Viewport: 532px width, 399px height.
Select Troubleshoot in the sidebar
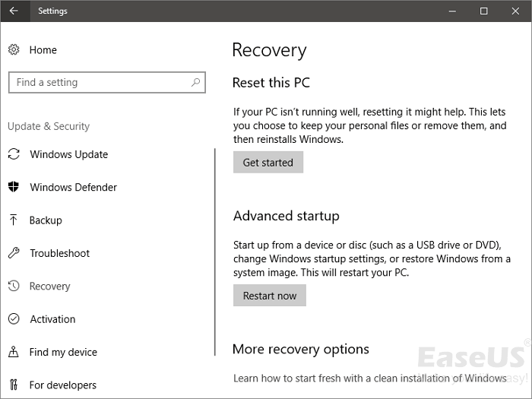(x=59, y=253)
